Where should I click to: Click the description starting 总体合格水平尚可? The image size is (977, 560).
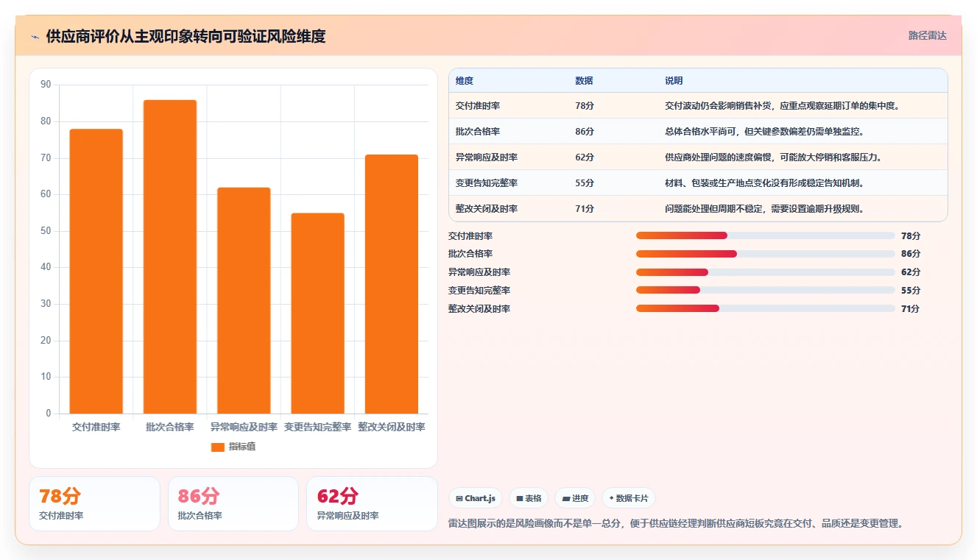point(764,132)
